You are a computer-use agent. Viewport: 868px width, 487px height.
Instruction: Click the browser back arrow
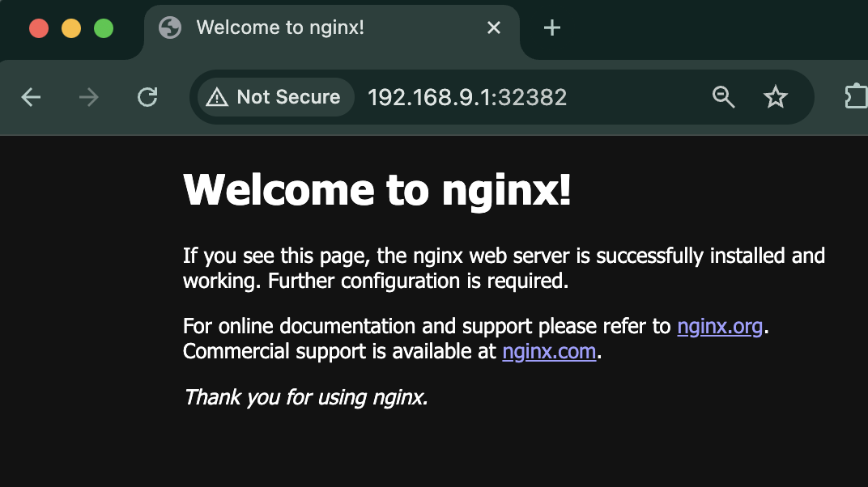point(31,97)
